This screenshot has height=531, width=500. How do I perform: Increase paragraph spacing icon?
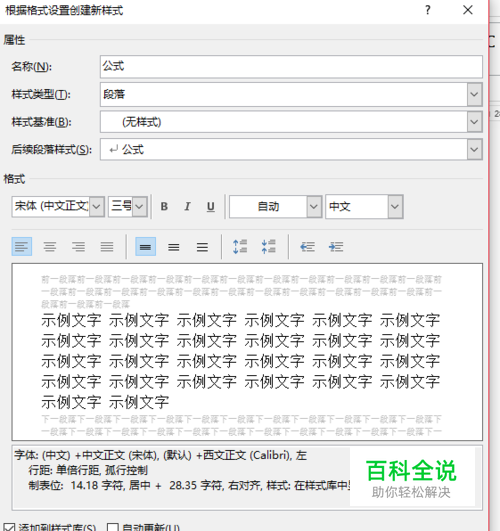pos(240,247)
